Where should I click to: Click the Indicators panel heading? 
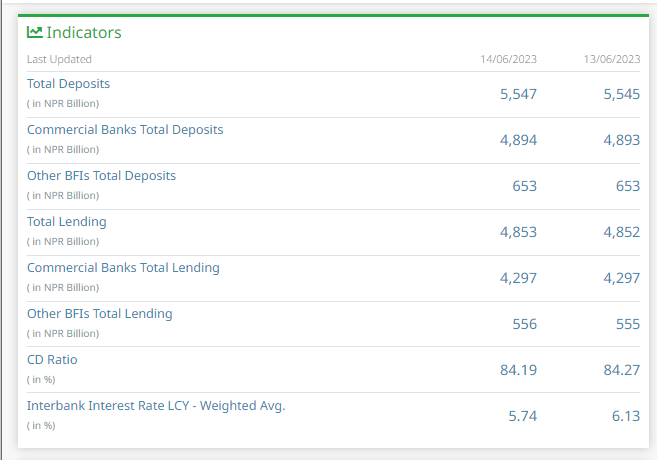pyautogui.click(x=83, y=33)
